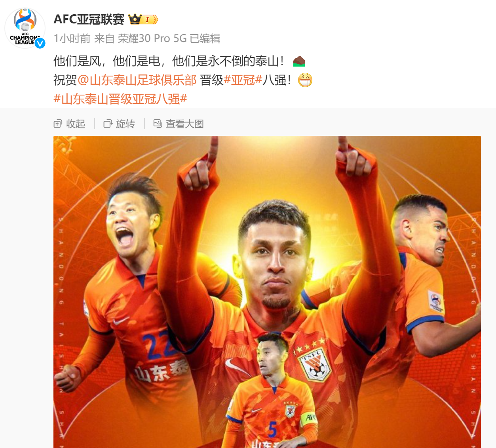496x448 pixels.
Task: Click the 荣耀30 Pro 5G source link
Action: (152, 38)
